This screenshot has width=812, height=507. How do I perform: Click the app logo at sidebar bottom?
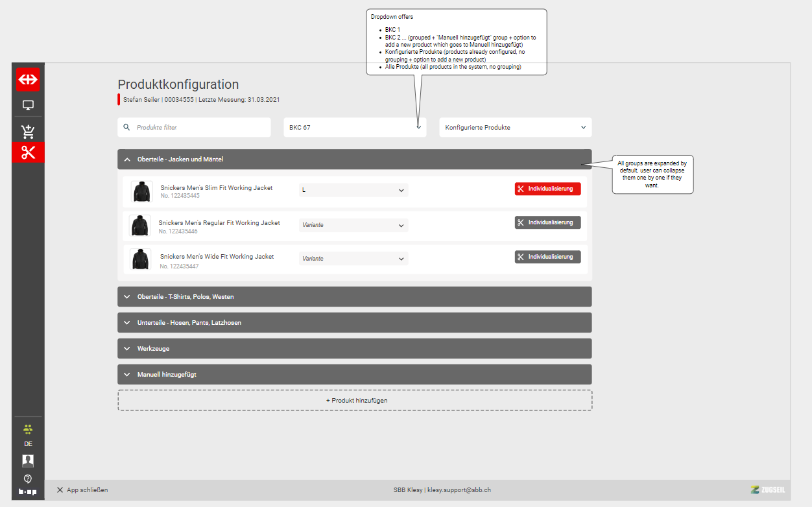tap(28, 492)
